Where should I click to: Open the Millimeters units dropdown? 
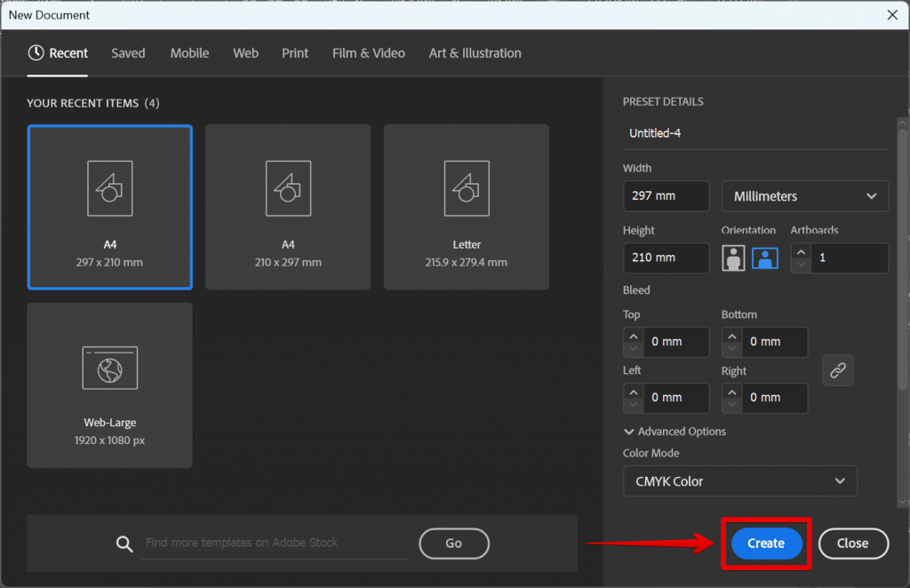(804, 195)
